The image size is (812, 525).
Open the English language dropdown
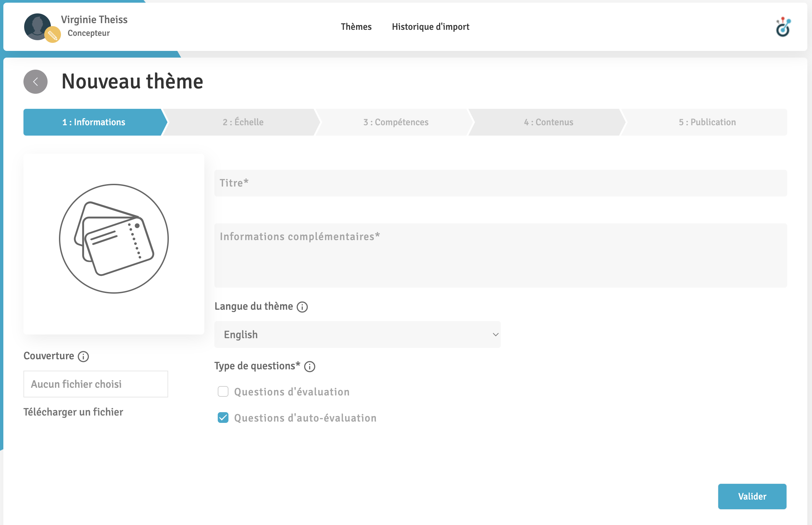(357, 334)
